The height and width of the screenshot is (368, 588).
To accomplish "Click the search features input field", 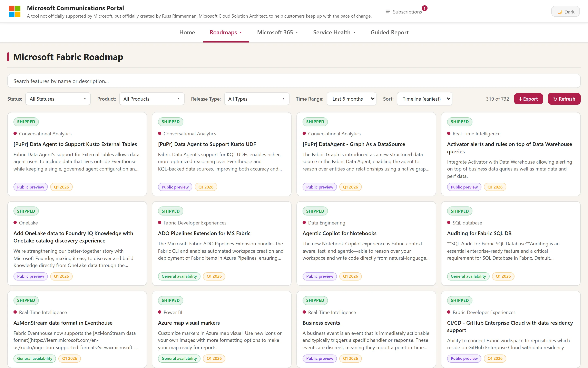I will (x=294, y=81).
